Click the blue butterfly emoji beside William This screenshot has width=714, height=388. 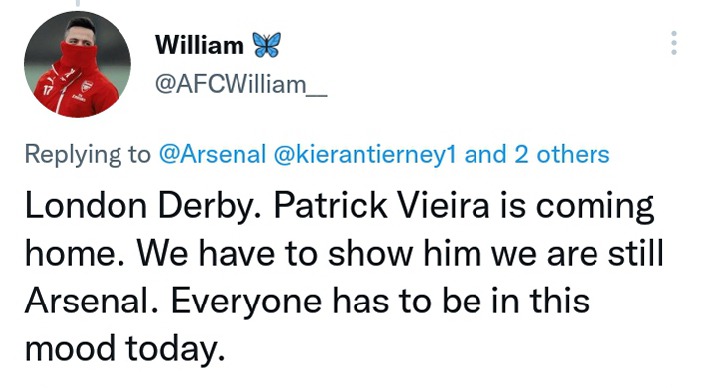click(267, 45)
